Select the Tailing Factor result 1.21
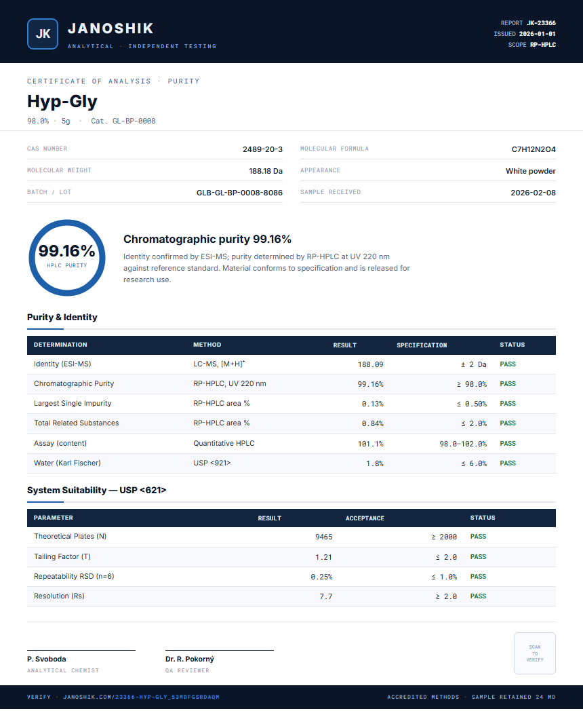 (324, 557)
